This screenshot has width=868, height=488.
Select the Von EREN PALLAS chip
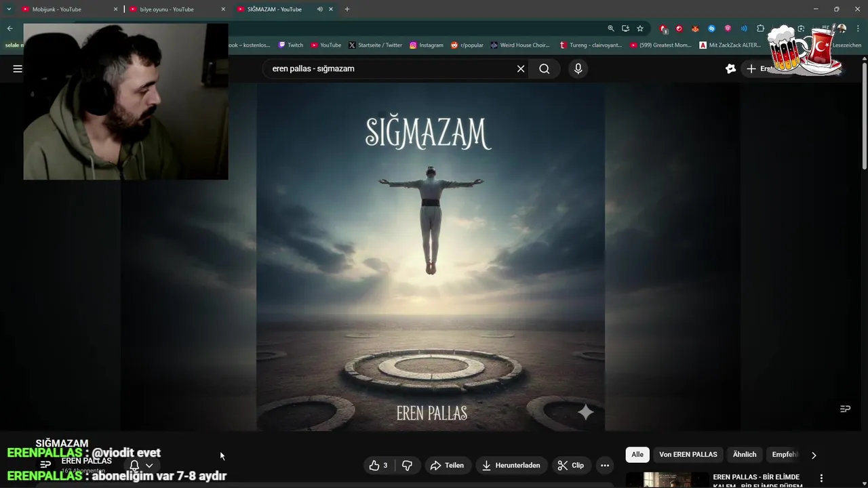[688, 455]
